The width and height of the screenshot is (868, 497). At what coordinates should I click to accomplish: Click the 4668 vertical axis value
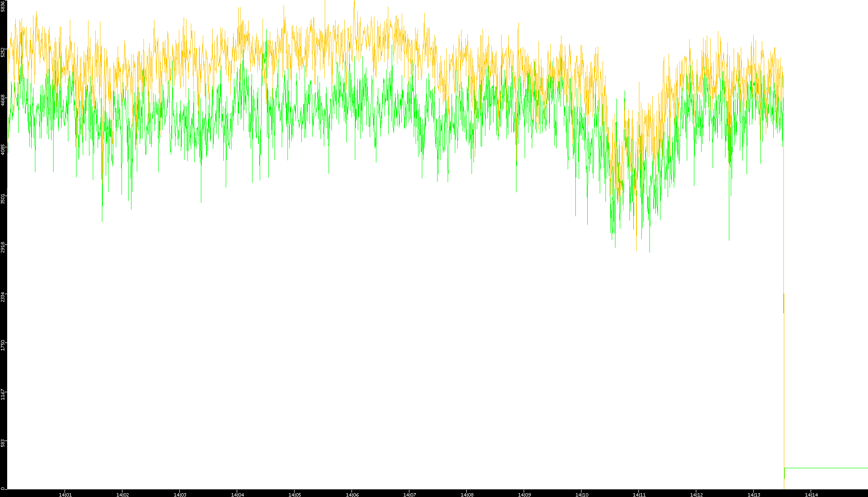coord(3,100)
